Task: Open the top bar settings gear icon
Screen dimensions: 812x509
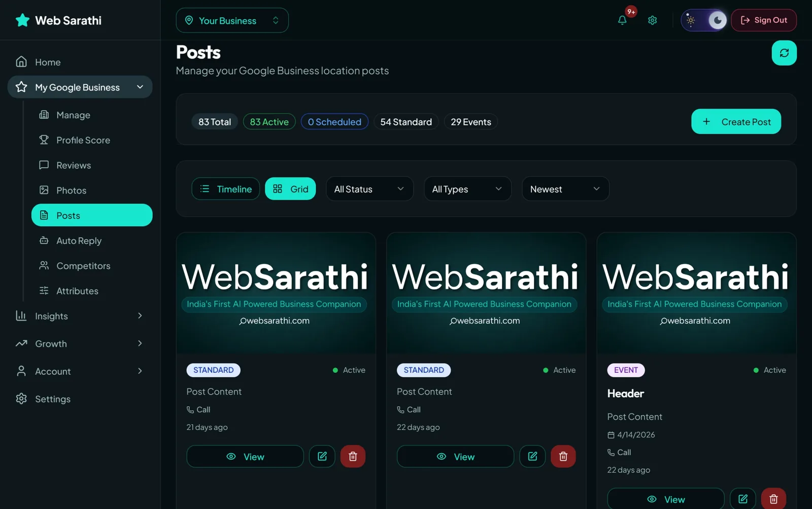Action: tap(653, 20)
